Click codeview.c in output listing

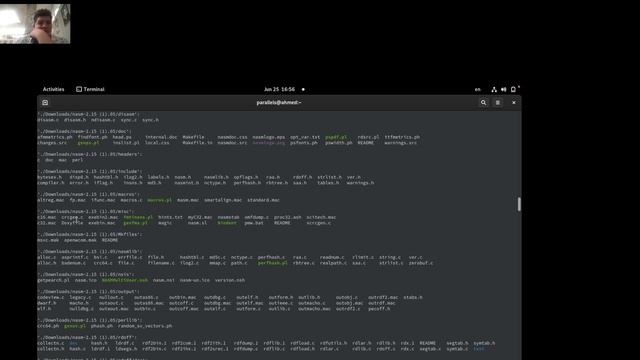(51, 297)
